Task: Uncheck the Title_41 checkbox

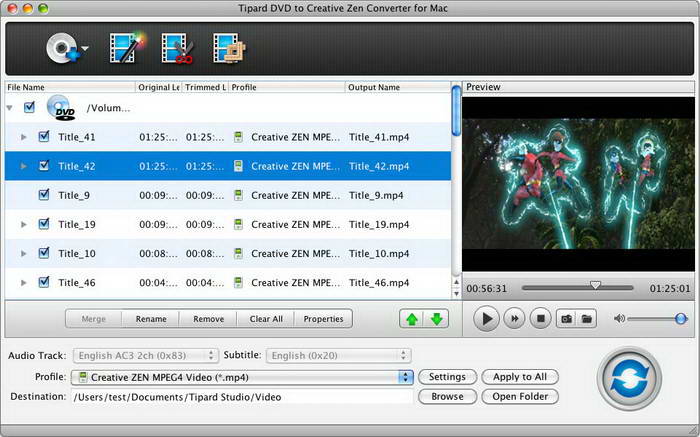Action: coord(44,136)
